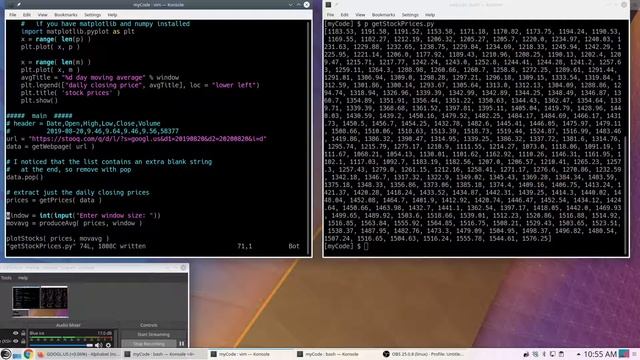Toggle visibility eye of first OBS source
The image size is (640, 360).
pyautogui.click(x=16, y=333)
